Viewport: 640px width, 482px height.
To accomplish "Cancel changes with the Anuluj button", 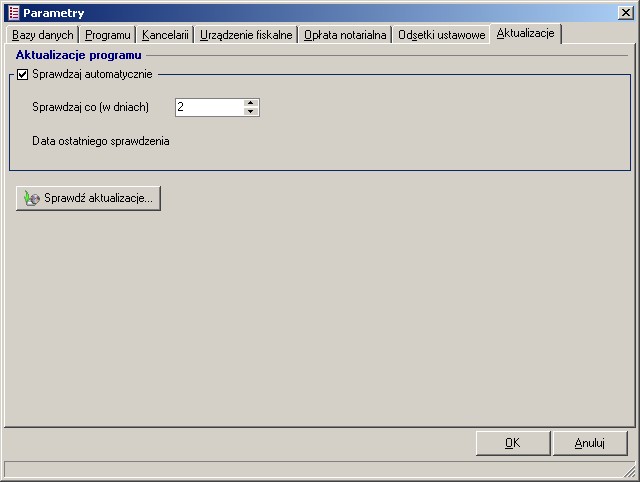I will pyautogui.click(x=590, y=444).
